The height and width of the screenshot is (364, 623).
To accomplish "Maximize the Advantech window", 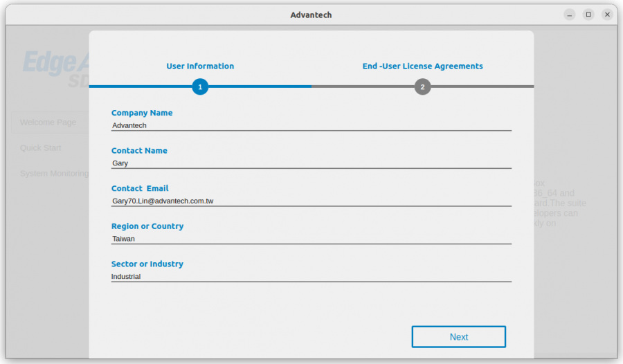I will click(x=588, y=15).
